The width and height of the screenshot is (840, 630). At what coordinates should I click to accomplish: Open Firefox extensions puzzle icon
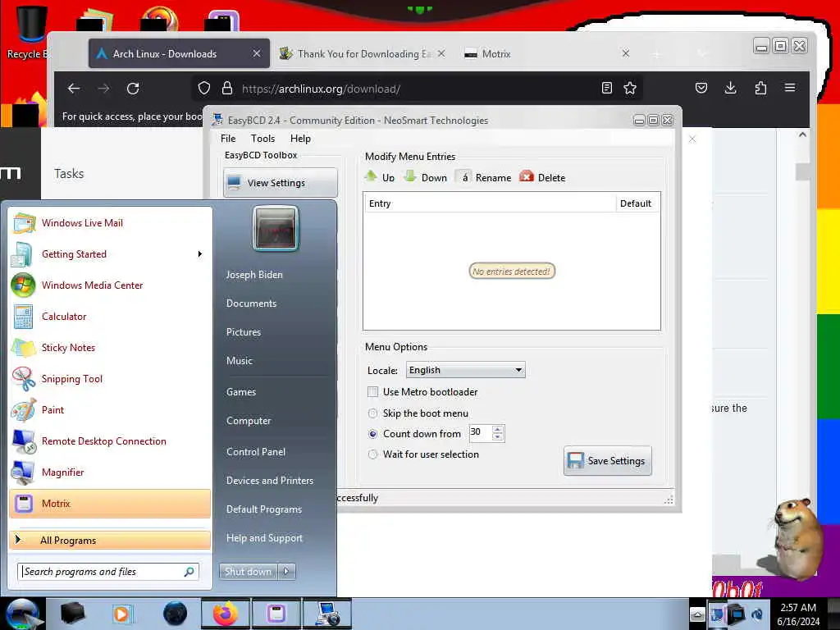coord(760,88)
